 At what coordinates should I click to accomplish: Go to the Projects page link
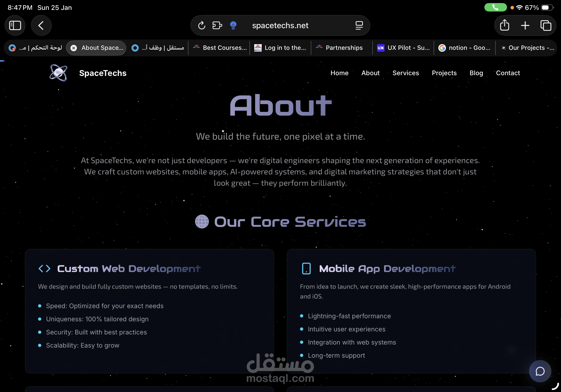(x=444, y=73)
